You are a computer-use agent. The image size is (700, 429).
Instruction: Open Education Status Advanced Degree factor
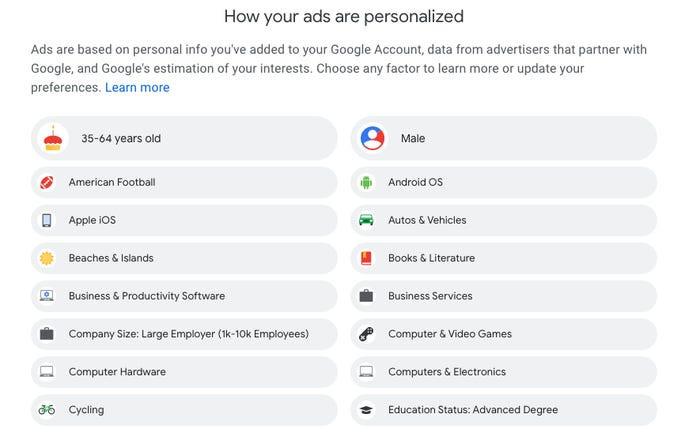[504, 410]
